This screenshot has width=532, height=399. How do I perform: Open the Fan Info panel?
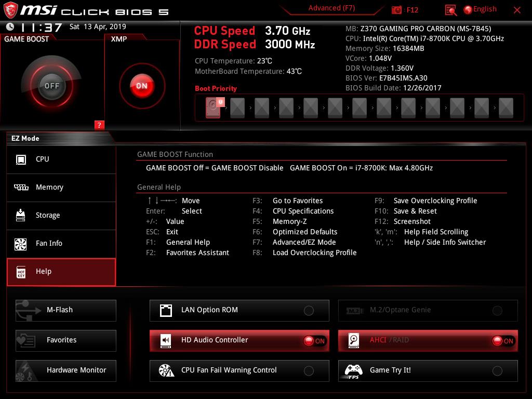61,244
